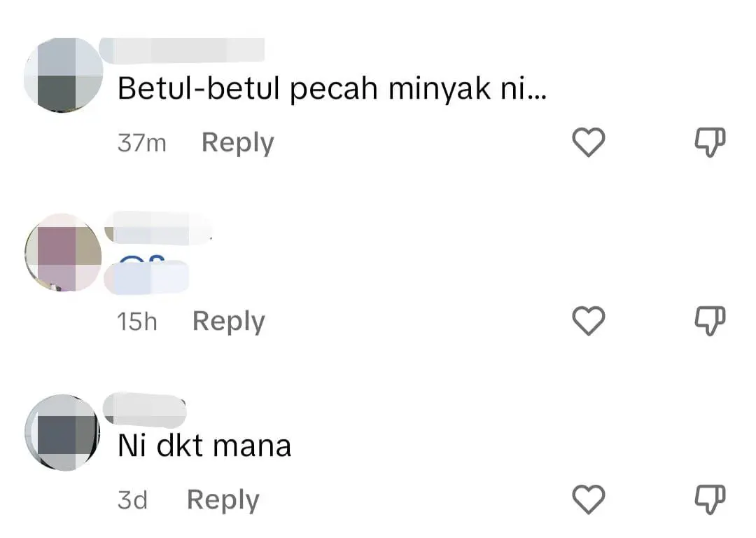Open username above "Betul-betul pecah minyak ni..."

182,50
